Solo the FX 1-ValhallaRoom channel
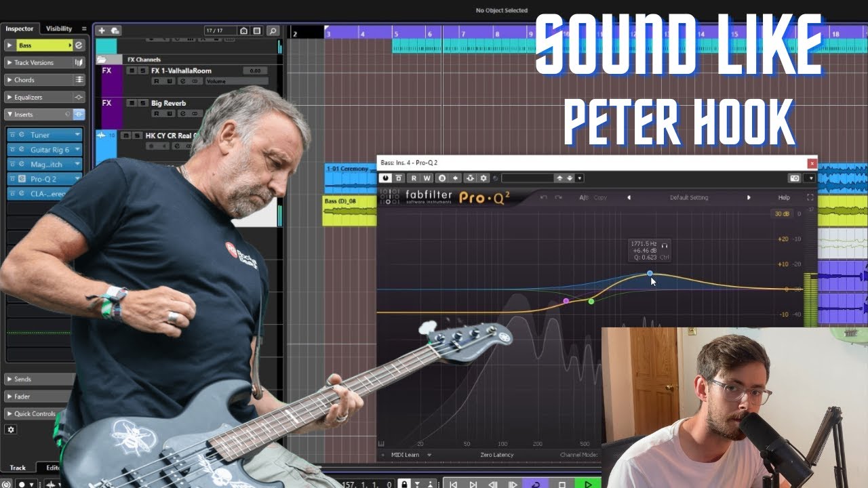 click(x=142, y=70)
